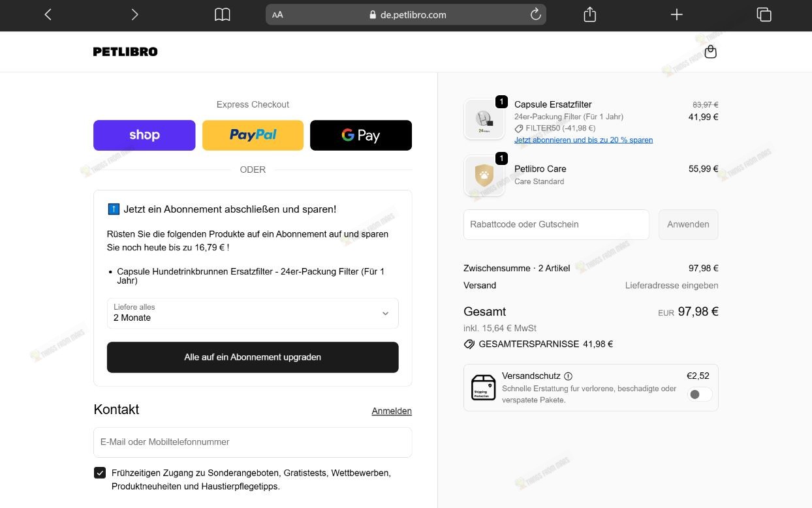Choose PayPal express checkout
Viewport: 812px width, 508px height.
pos(253,135)
